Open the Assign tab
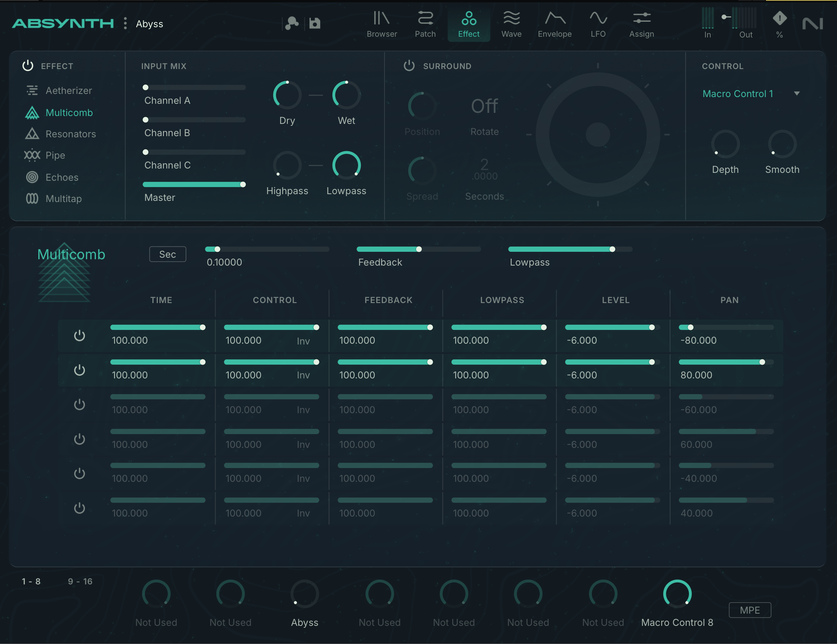This screenshot has width=837, height=644. (641, 24)
